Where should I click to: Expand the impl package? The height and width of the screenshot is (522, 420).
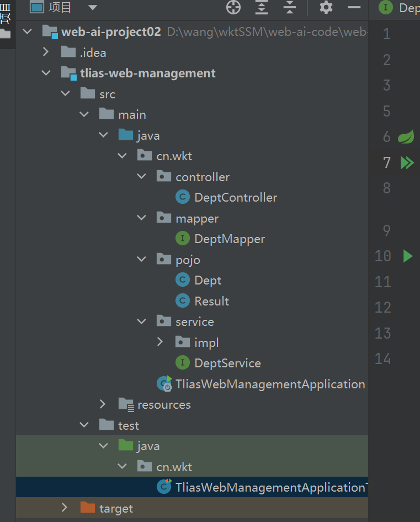tap(160, 342)
